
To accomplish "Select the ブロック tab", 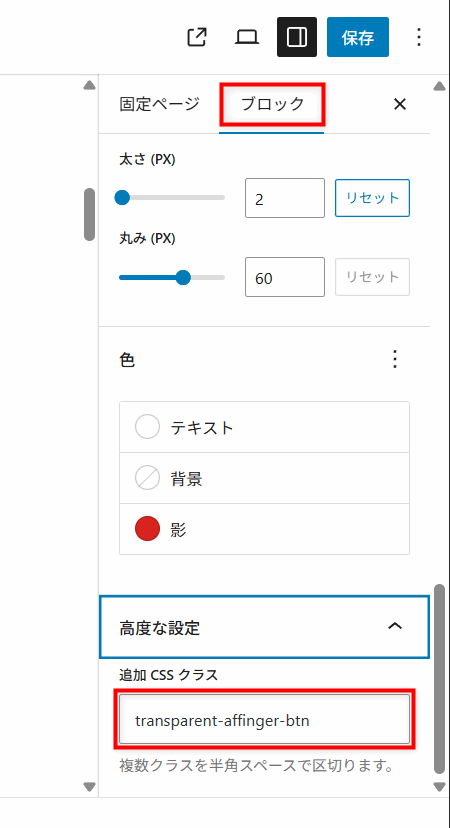I will coord(272,104).
